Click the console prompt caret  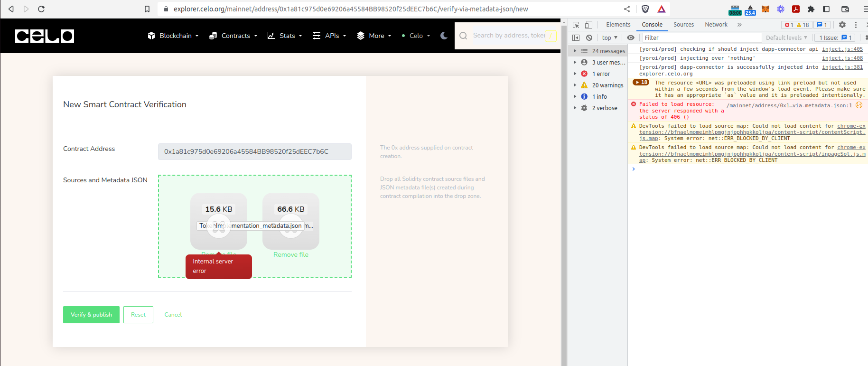[x=633, y=169]
